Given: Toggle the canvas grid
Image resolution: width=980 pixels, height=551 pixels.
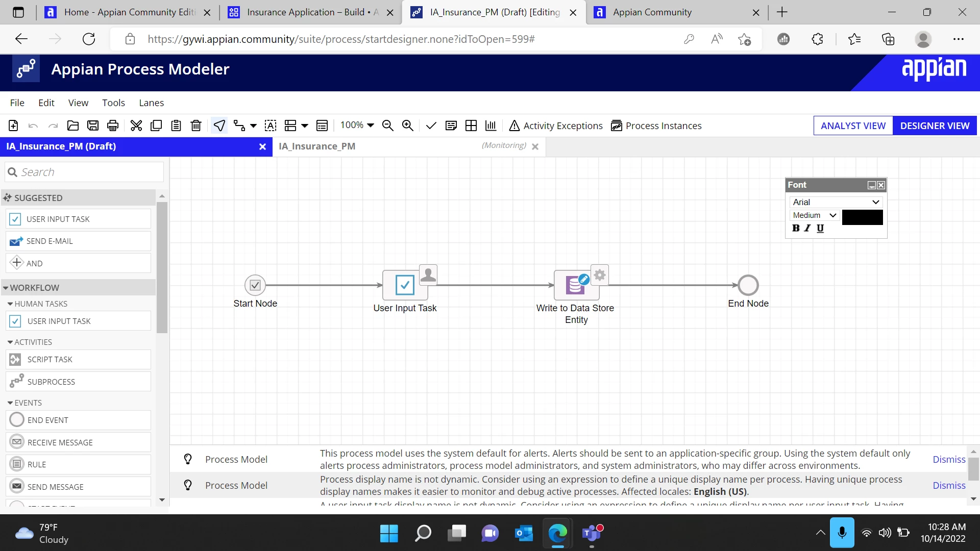Looking at the screenshot, I should point(471,126).
